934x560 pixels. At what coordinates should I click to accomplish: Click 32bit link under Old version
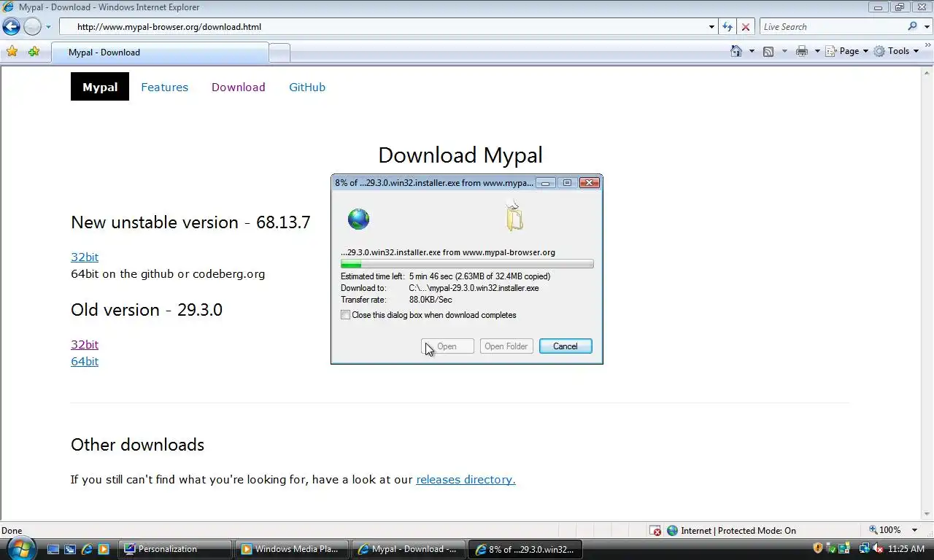pos(85,344)
